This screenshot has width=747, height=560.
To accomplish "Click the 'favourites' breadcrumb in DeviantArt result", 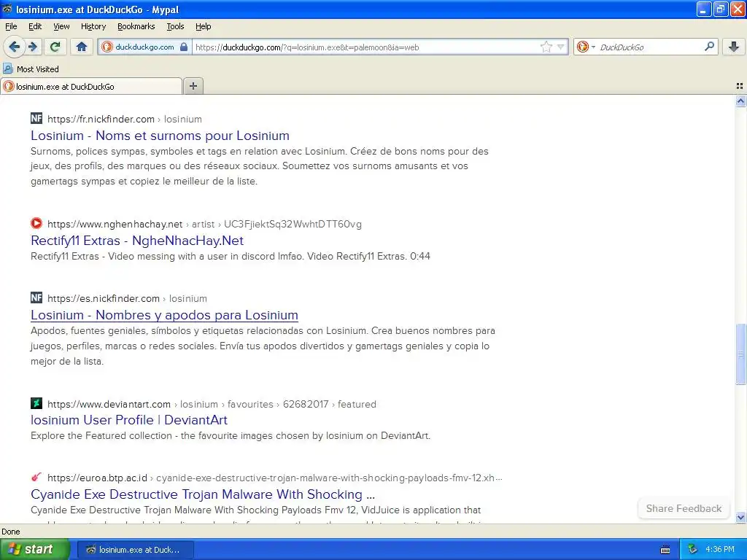I will click(250, 404).
